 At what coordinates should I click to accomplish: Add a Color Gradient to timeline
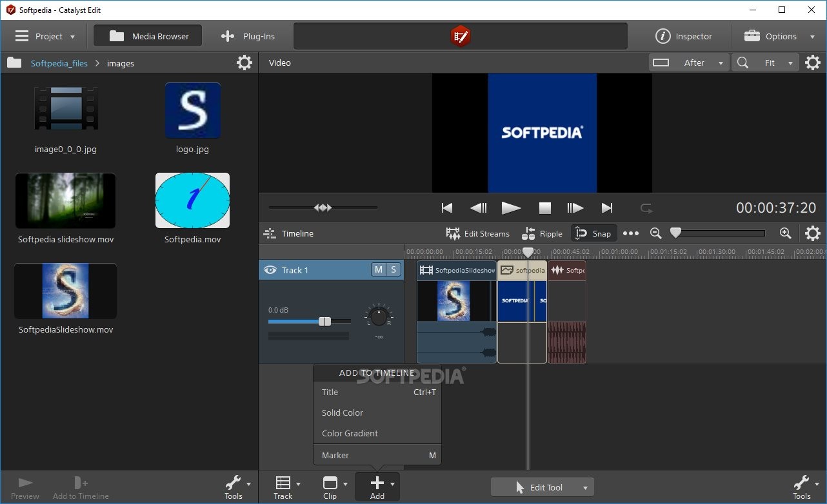click(377, 433)
